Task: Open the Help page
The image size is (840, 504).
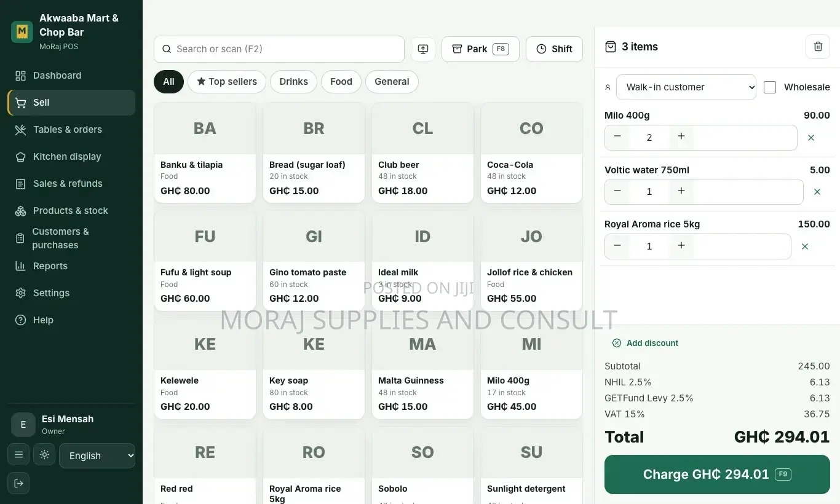Action: click(x=71, y=320)
